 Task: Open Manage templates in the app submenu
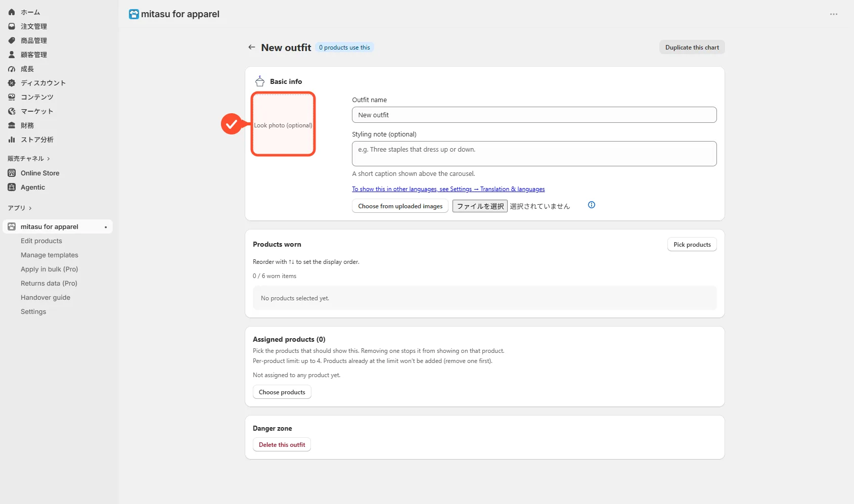50,255
